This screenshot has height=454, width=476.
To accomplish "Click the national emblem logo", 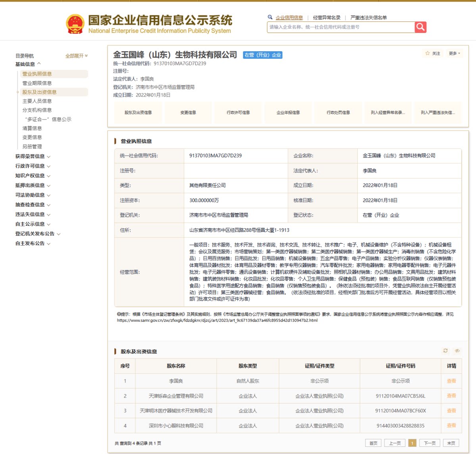I will (75, 24).
